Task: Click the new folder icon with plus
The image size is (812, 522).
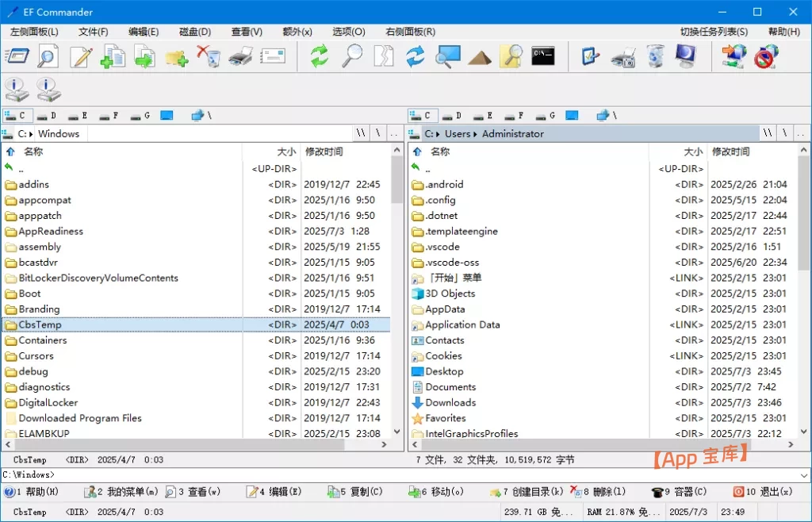Action: pyautogui.click(x=176, y=56)
